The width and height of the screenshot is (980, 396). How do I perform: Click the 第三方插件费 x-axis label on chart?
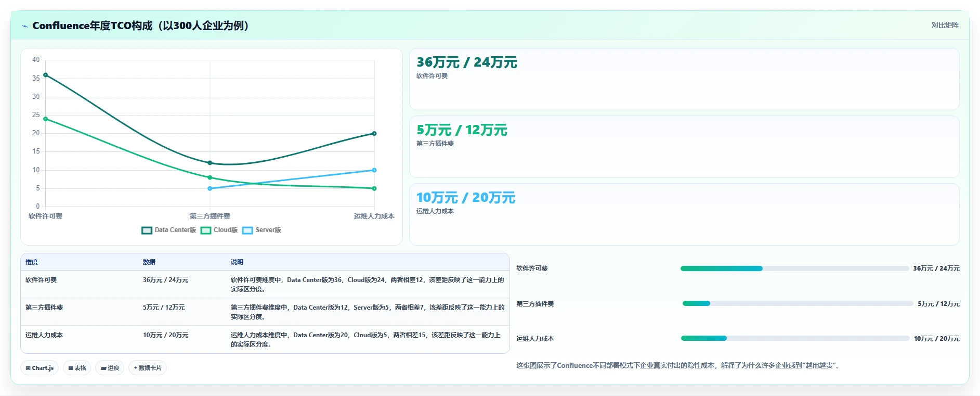[210, 216]
